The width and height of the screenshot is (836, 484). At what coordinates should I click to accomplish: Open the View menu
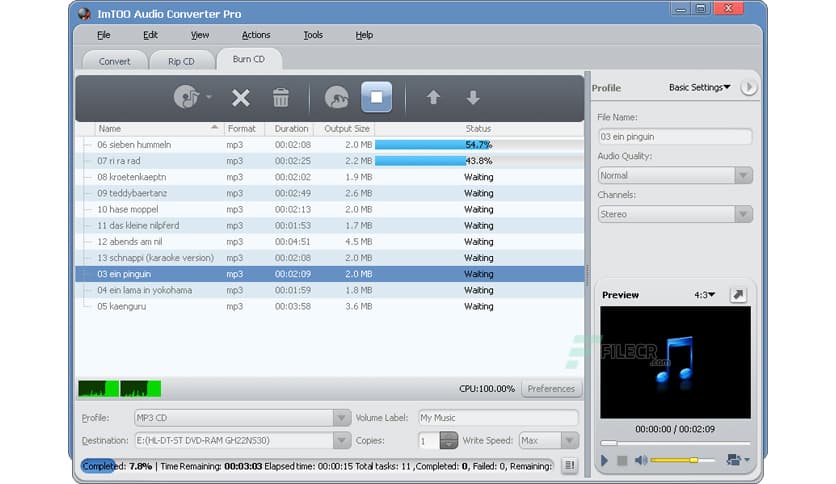pos(200,35)
